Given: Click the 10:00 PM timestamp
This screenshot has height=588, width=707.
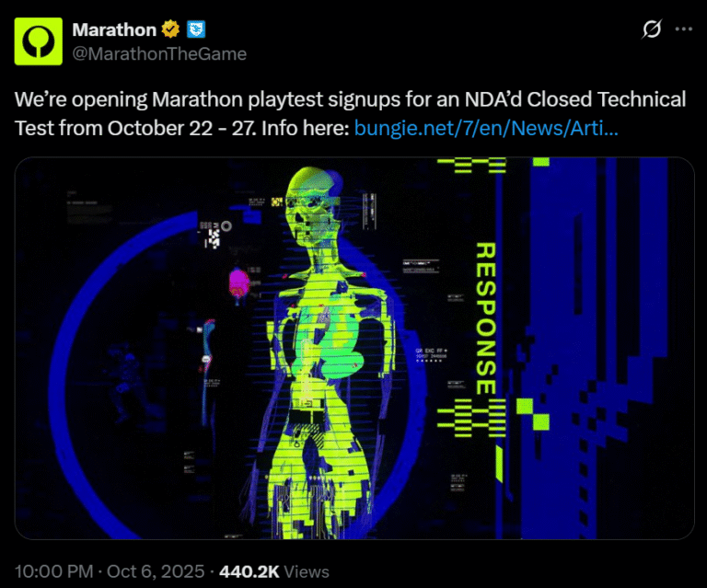Looking at the screenshot, I should pos(53,571).
